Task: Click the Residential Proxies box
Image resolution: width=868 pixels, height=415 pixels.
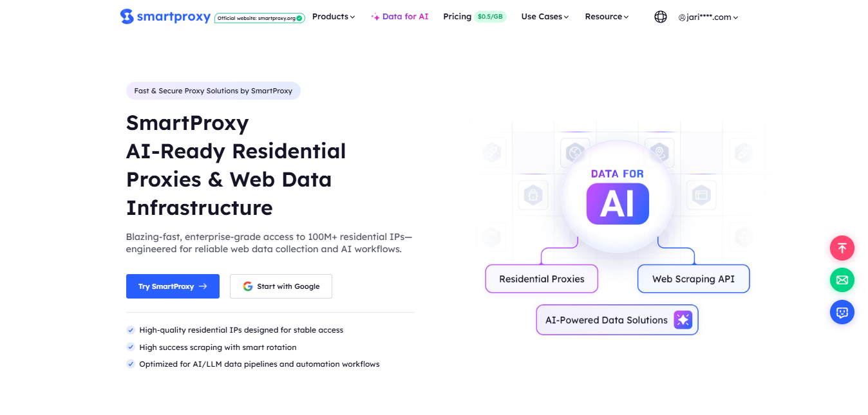Action: tap(542, 279)
